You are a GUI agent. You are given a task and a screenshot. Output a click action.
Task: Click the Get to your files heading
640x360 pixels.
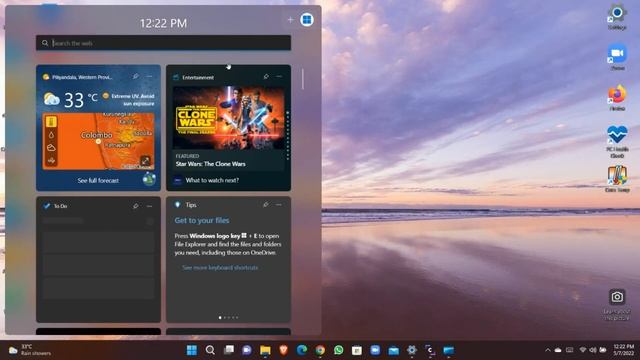[x=202, y=220]
